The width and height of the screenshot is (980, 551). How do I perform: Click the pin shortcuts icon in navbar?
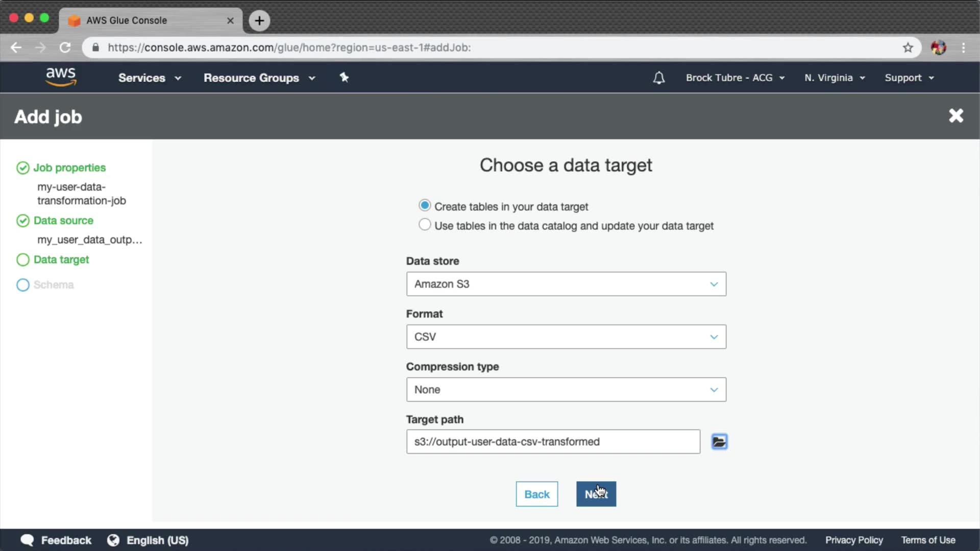coord(344,78)
